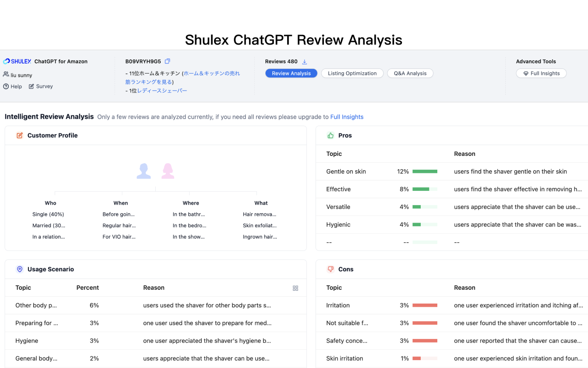Switch to the Listing Optimization tab

click(352, 73)
